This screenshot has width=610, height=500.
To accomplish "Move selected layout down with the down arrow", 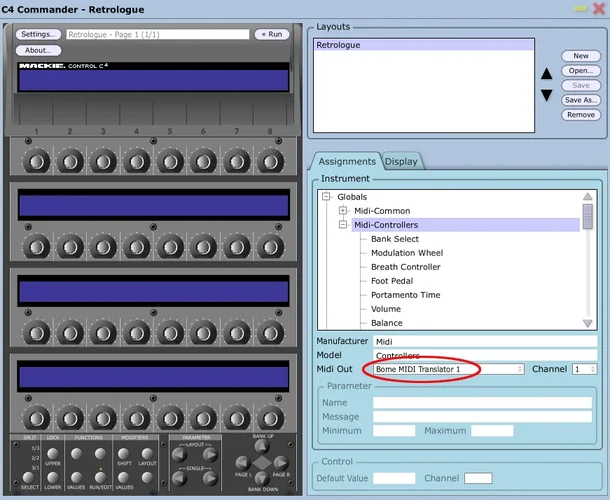I will 547,95.
